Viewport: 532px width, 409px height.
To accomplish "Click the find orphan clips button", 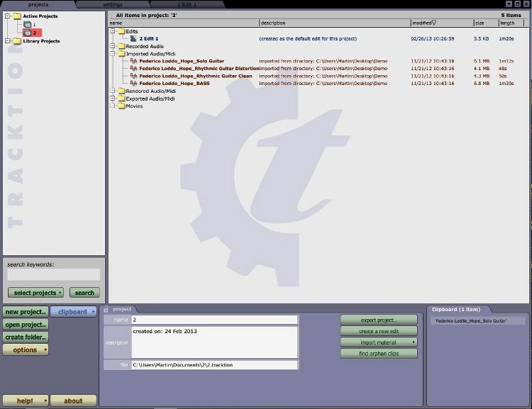I will click(379, 354).
